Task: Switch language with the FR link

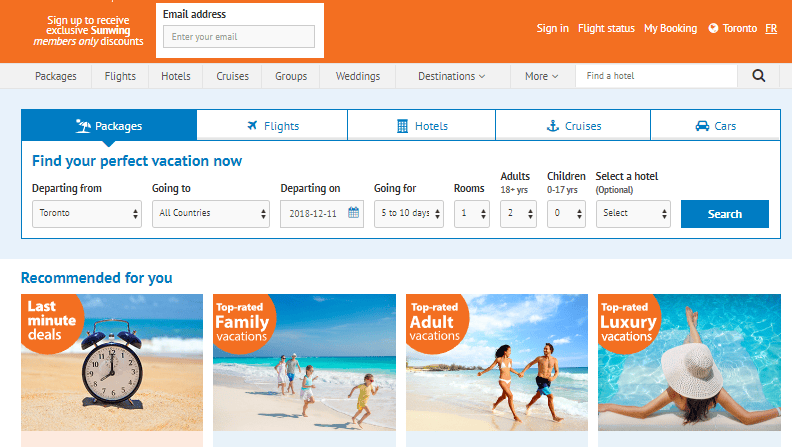Action: click(771, 28)
